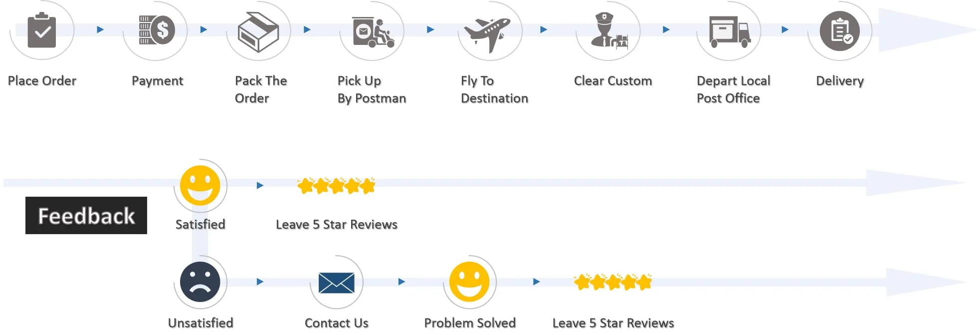980x335 pixels.
Task: Click the Problem Solved smiley face
Action: 469,282
